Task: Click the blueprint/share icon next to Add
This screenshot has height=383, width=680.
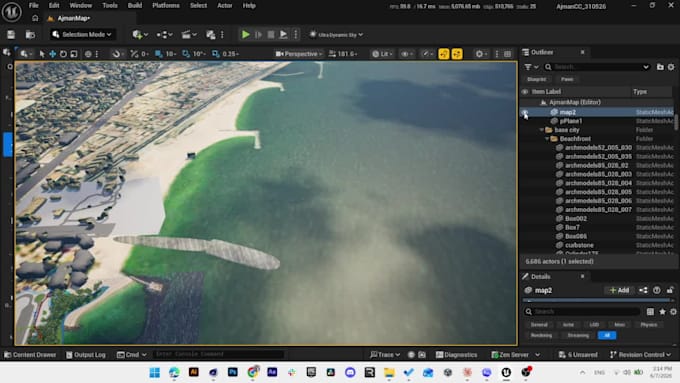Action: [643, 290]
